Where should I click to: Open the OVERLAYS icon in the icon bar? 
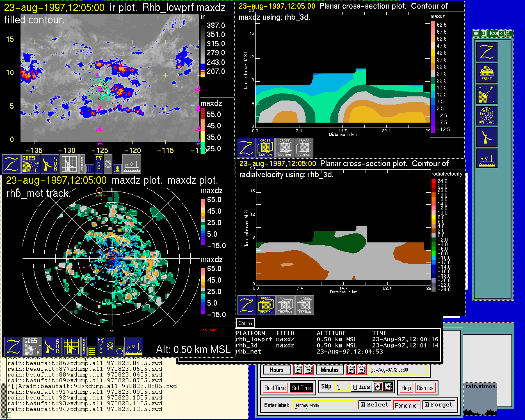486,116
